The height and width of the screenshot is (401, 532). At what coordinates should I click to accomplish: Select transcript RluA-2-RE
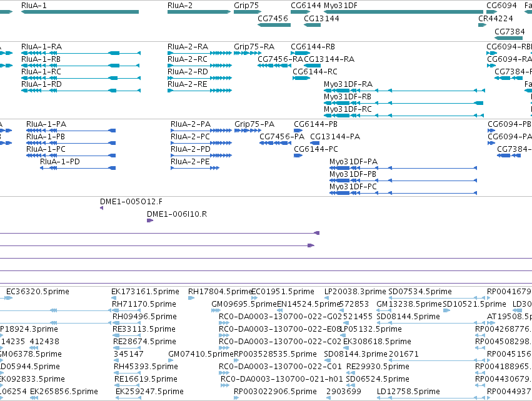pos(200,91)
